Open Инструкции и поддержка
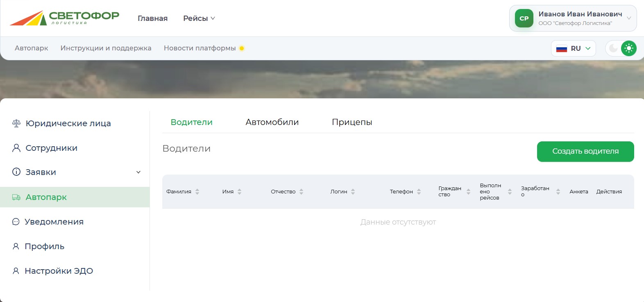The width and height of the screenshot is (644, 302). [106, 48]
